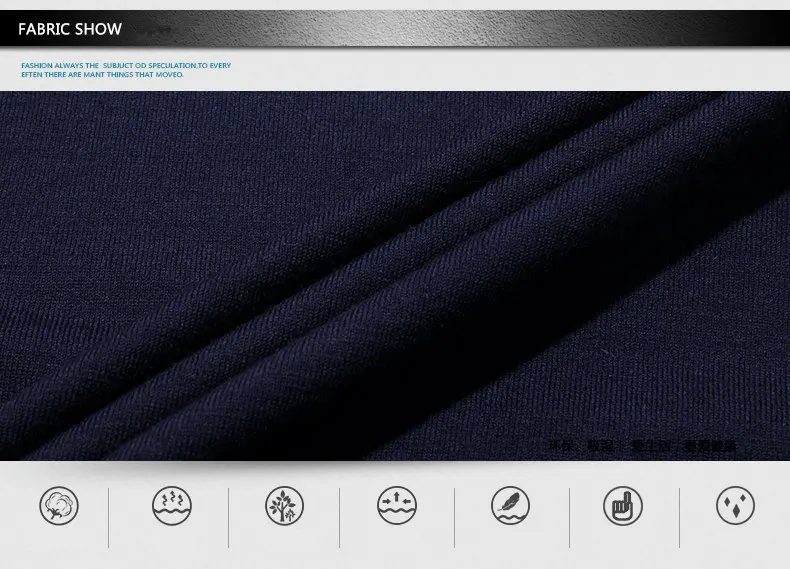Click the navy fabric close-up image
Screen dimensions: 790x569
click(x=395, y=276)
